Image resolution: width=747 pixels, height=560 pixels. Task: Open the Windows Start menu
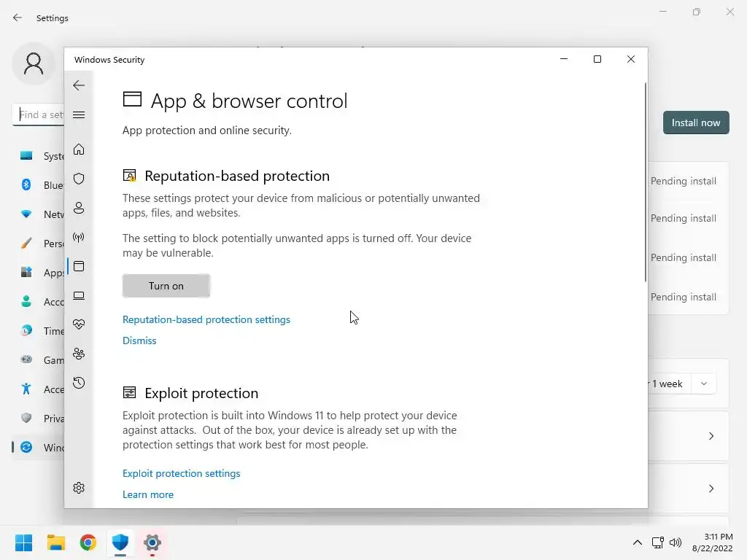click(x=23, y=542)
